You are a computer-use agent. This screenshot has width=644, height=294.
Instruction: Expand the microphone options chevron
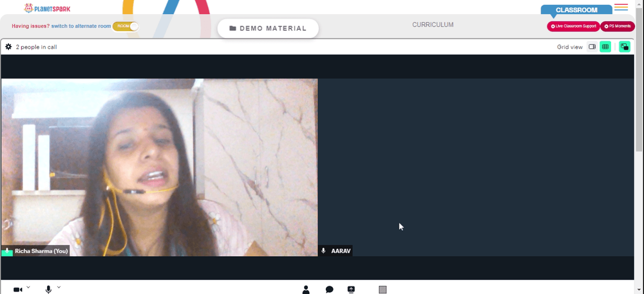[59, 288]
